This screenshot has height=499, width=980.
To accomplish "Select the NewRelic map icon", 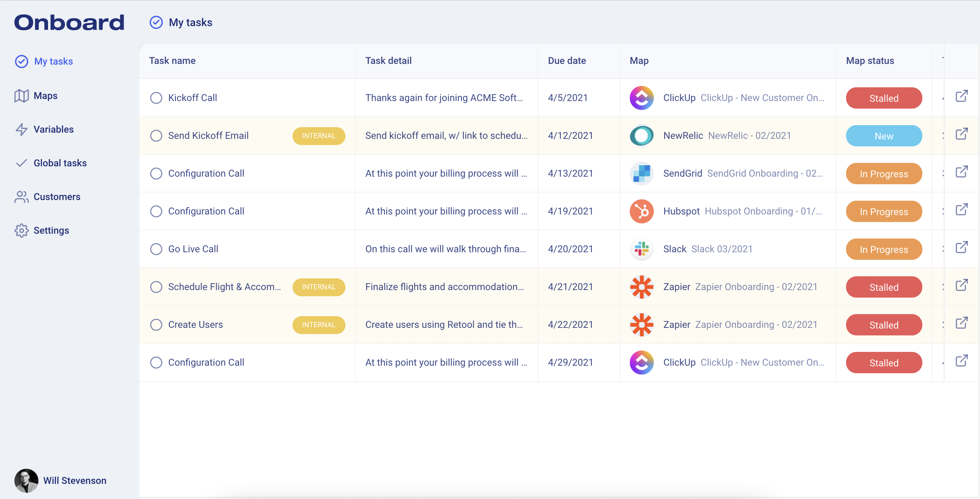I will tap(642, 135).
